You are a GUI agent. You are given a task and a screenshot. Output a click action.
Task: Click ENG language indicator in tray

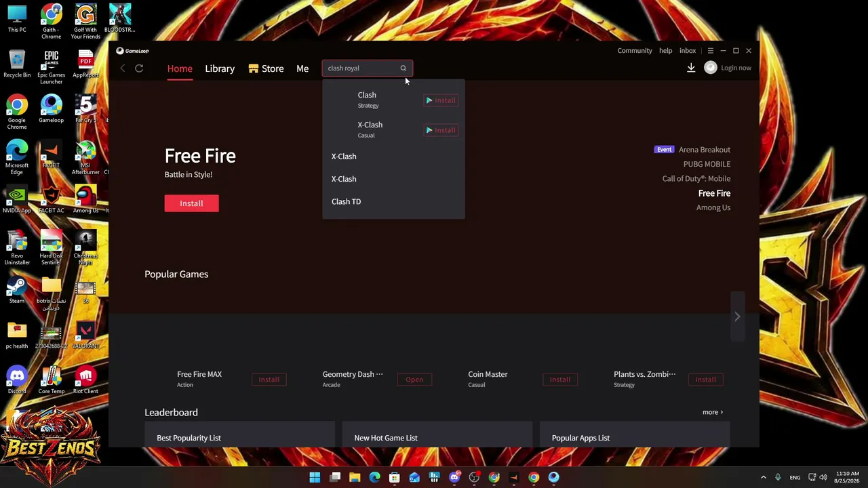pyautogui.click(x=795, y=478)
